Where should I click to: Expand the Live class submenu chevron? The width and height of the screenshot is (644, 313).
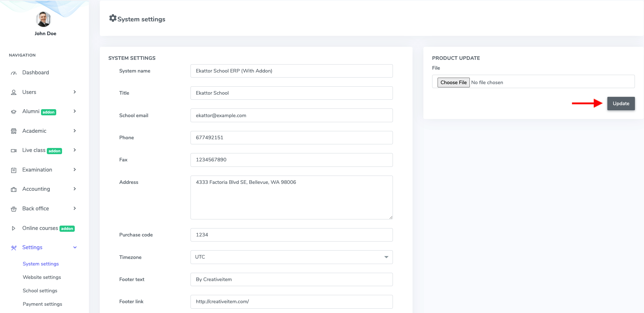click(75, 150)
